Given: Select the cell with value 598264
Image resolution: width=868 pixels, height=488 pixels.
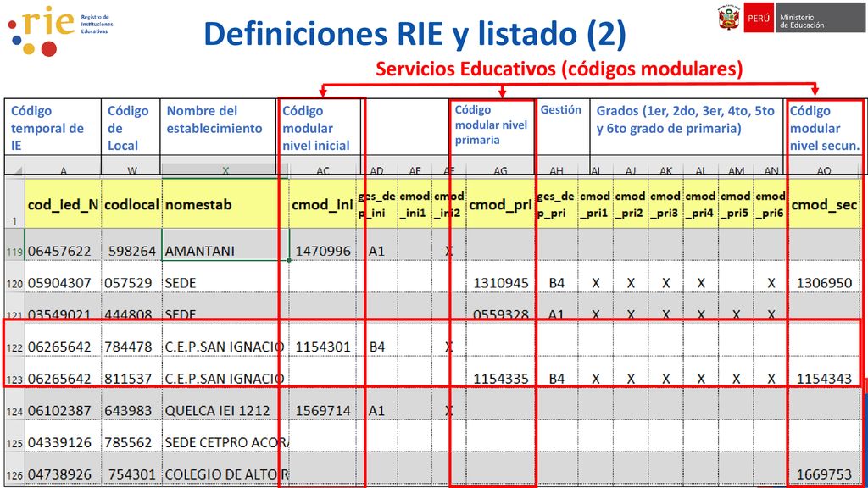Looking at the screenshot, I should [x=131, y=245].
